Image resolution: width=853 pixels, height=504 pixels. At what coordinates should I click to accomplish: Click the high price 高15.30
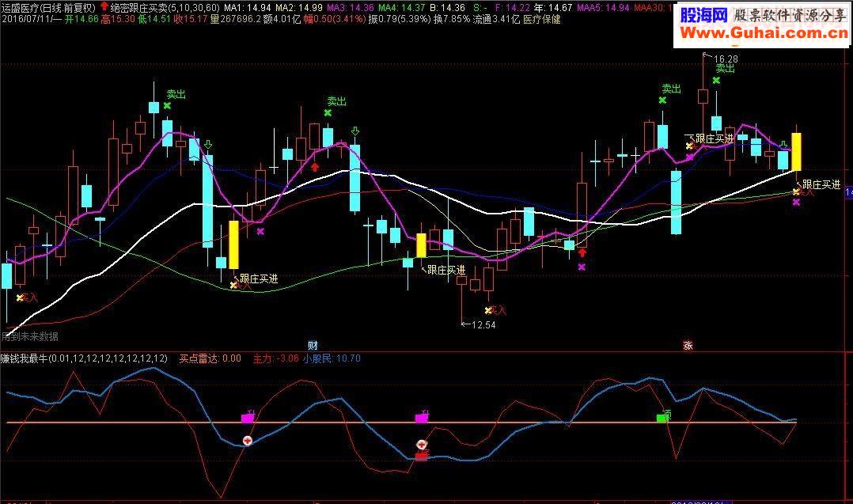pyautogui.click(x=118, y=20)
